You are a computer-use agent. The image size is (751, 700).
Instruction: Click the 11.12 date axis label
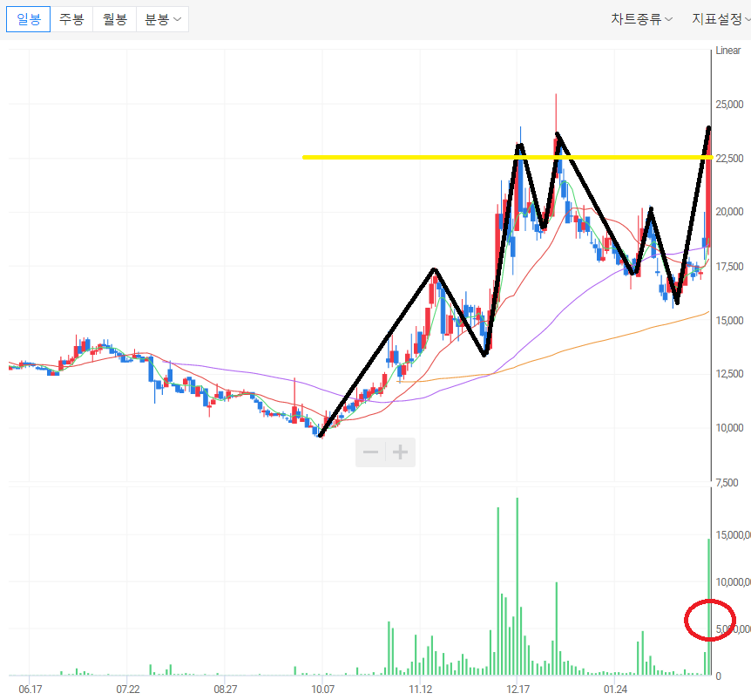[420, 689]
